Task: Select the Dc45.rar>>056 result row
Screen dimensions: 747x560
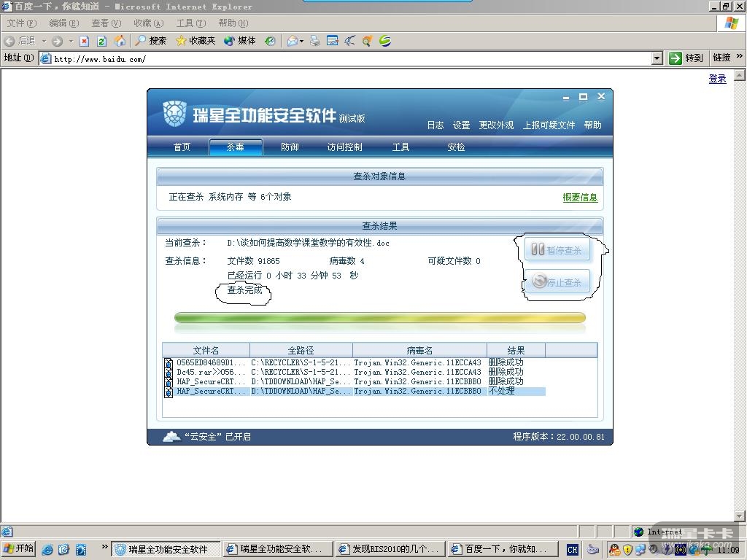Action: click(x=355, y=372)
